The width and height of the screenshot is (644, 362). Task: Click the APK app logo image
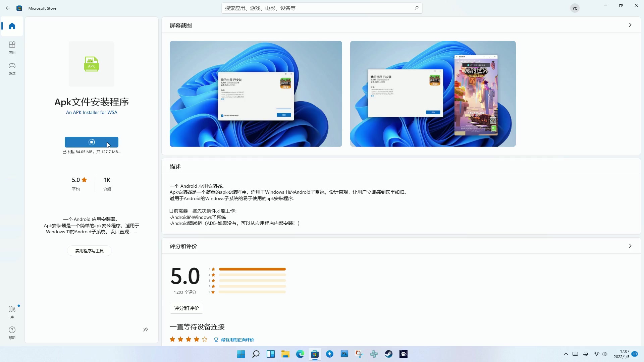(x=92, y=64)
